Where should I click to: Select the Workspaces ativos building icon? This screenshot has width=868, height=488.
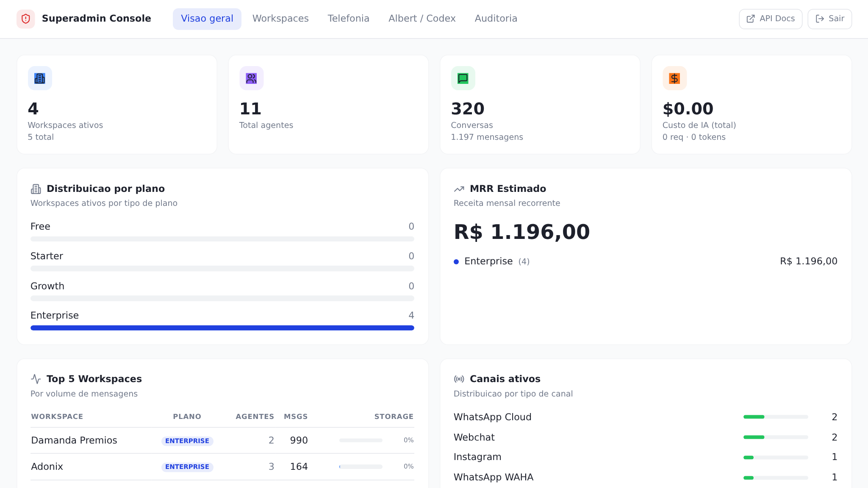click(40, 78)
